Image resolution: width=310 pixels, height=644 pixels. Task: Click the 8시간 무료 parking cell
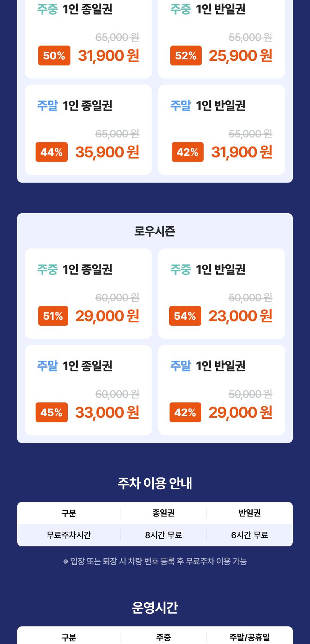[x=163, y=535]
